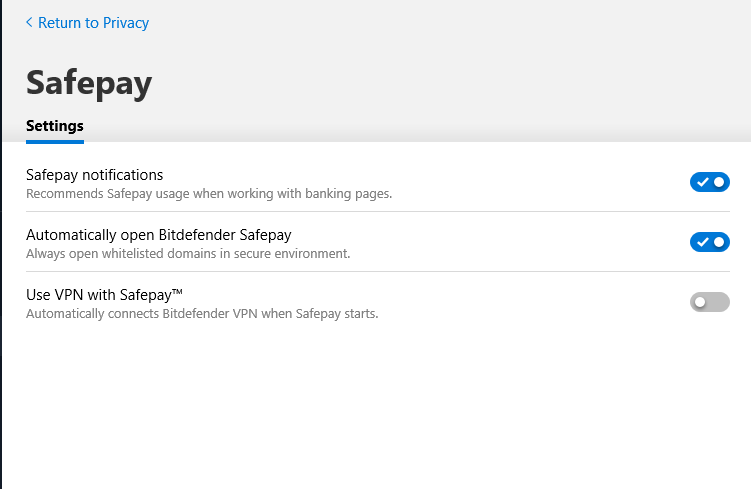Disable the Safepay notifications toggle
This screenshot has width=751, height=489.
click(x=709, y=182)
